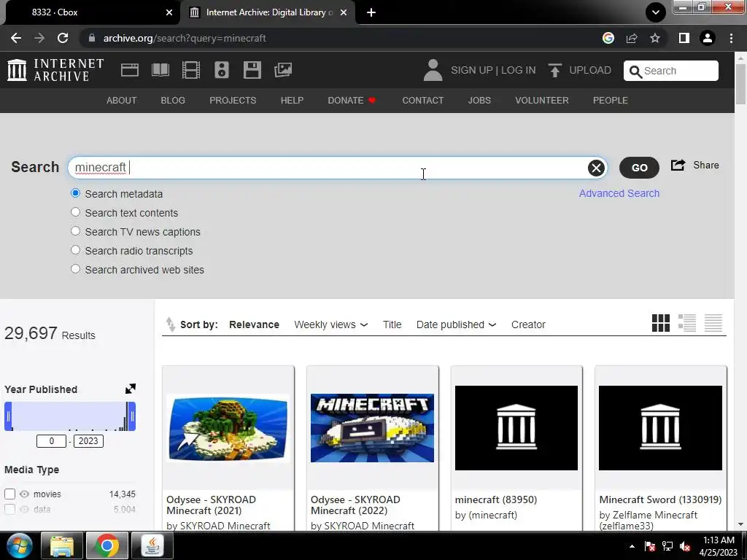This screenshot has width=747, height=560.
Task: Open the Video film strip icon
Action: point(190,70)
